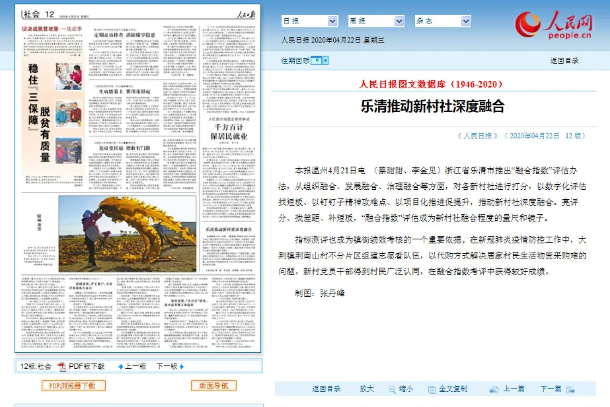
Task: Go to next page 下一版
Action: 167,366
